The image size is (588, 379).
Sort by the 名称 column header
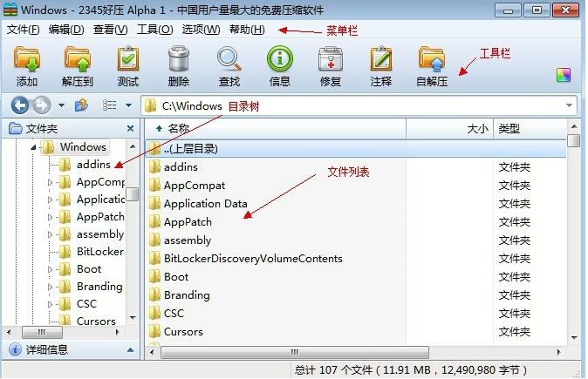276,129
